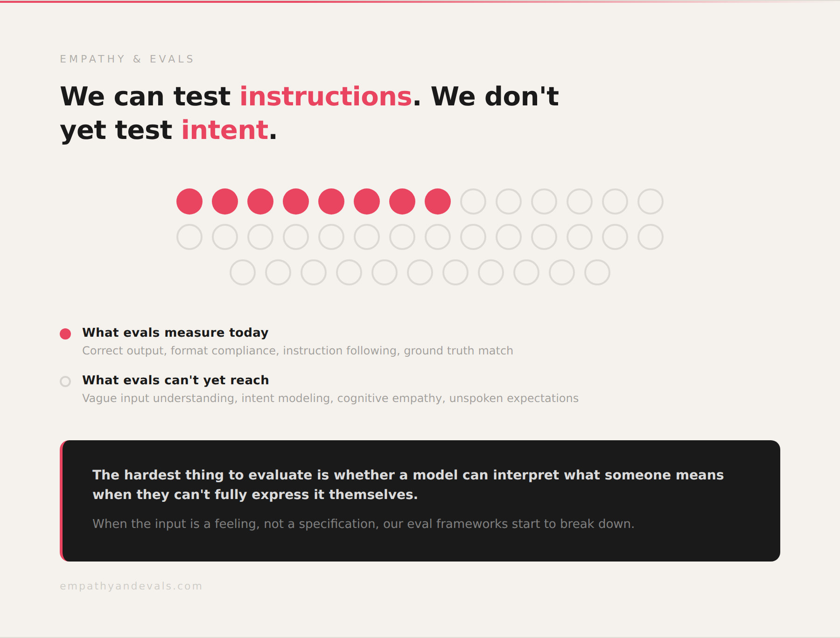840x638 pixels.
Task: Click the last circle in the bottom row
Action: point(597,272)
